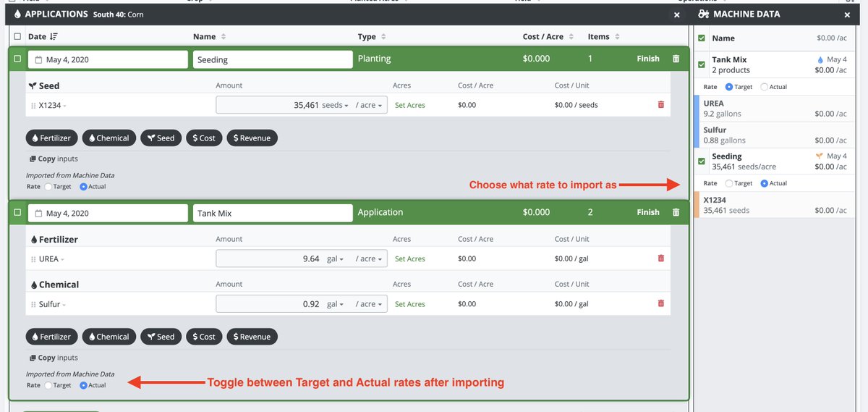Viewport: 868px width, 412px height.
Task: Open the per acre dropdown for Sulfur
Action: pyautogui.click(x=369, y=304)
